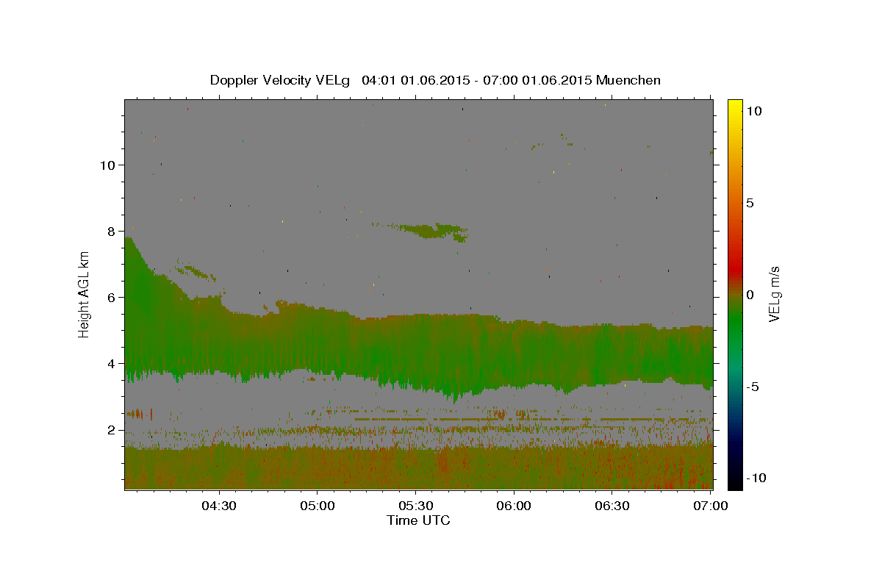Image resolution: width=882 pixels, height=588 pixels.
Task: Click the height axis label 8
Action: (x=112, y=231)
